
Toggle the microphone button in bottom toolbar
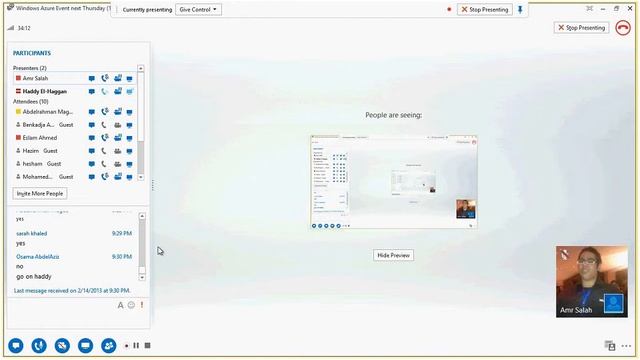pyautogui.click(x=39, y=346)
